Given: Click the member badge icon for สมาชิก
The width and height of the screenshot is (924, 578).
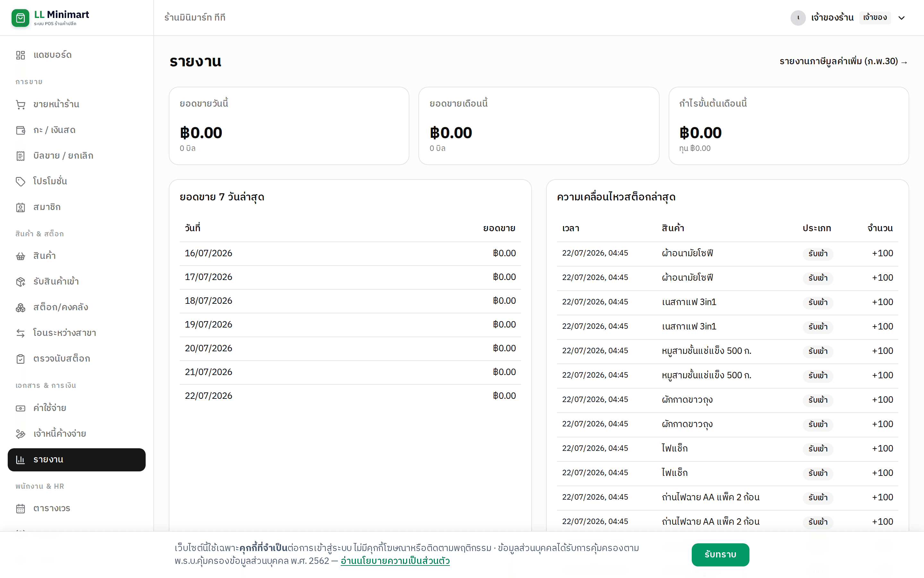Looking at the screenshot, I should pyautogui.click(x=21, y=207).
